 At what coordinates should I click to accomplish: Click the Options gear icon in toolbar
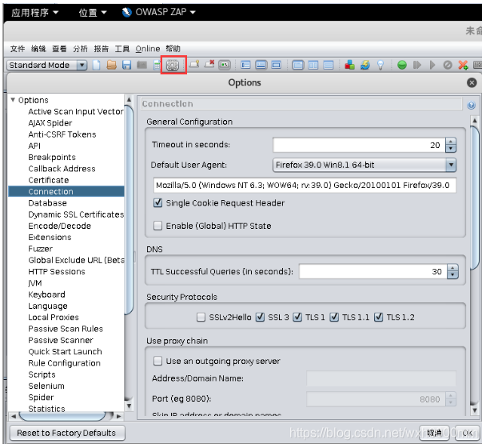tap(173, 65)
